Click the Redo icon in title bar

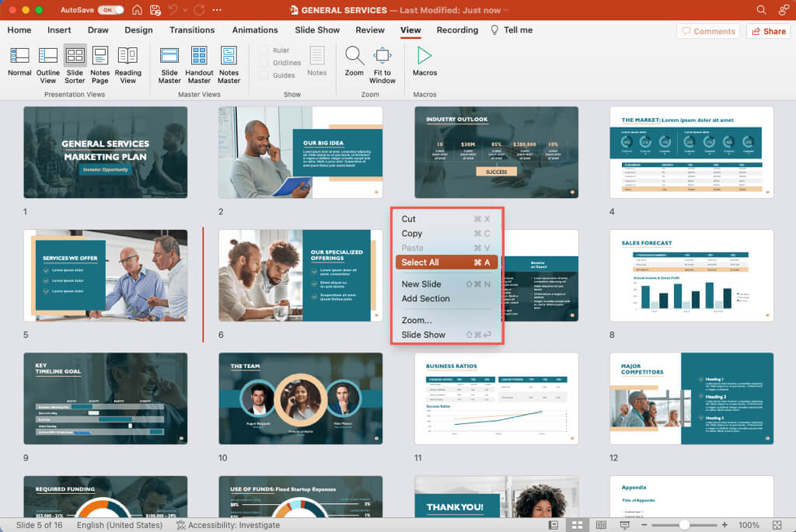click(x=199, y=9)
